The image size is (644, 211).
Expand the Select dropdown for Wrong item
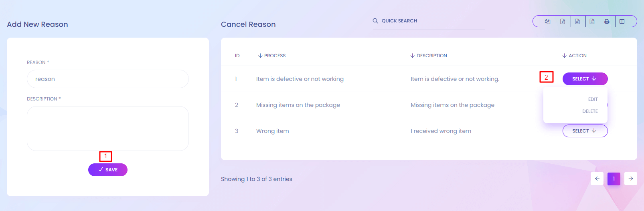tap(585, 131)
